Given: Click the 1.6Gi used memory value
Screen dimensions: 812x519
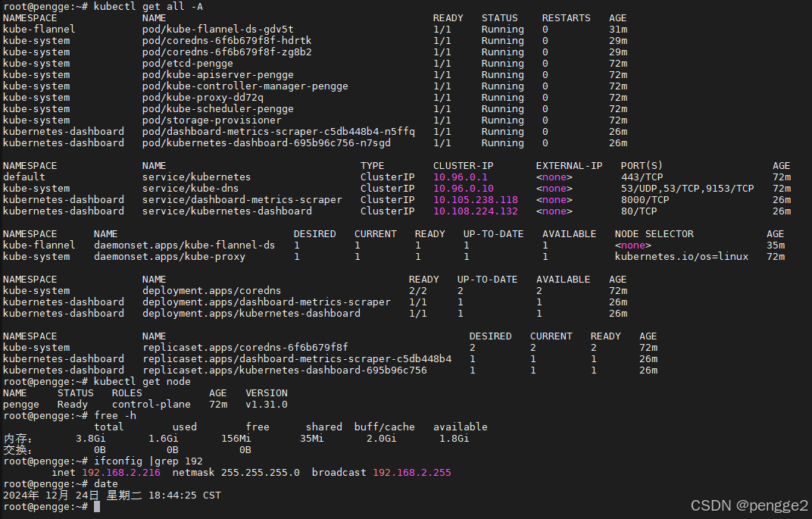Looking at the screenshot, I should pos(164,439).
